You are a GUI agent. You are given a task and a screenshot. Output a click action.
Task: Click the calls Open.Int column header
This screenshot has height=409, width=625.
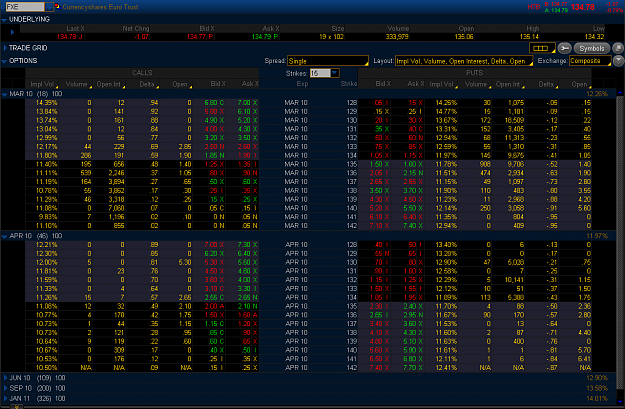coord(109,84)
